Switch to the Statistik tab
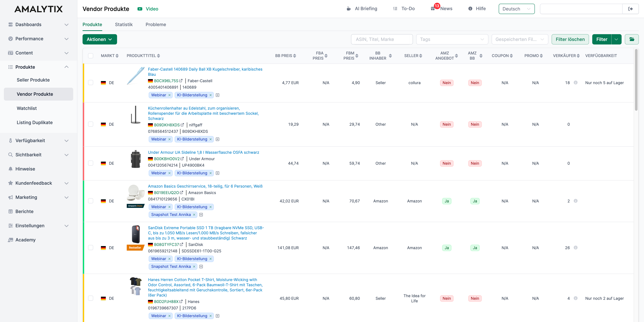 point(124,24)
